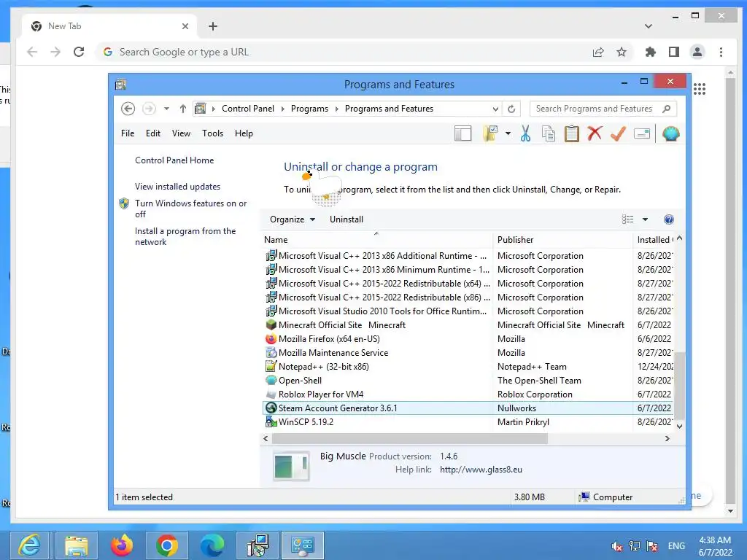
Task: Sort by the Name column header
Action: pos(377,240)
